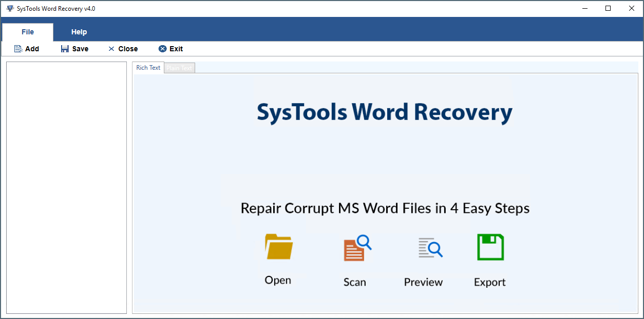The image size is (644, 319).
Task: Click inside the empty file list panel
Action: click(66, 187)
